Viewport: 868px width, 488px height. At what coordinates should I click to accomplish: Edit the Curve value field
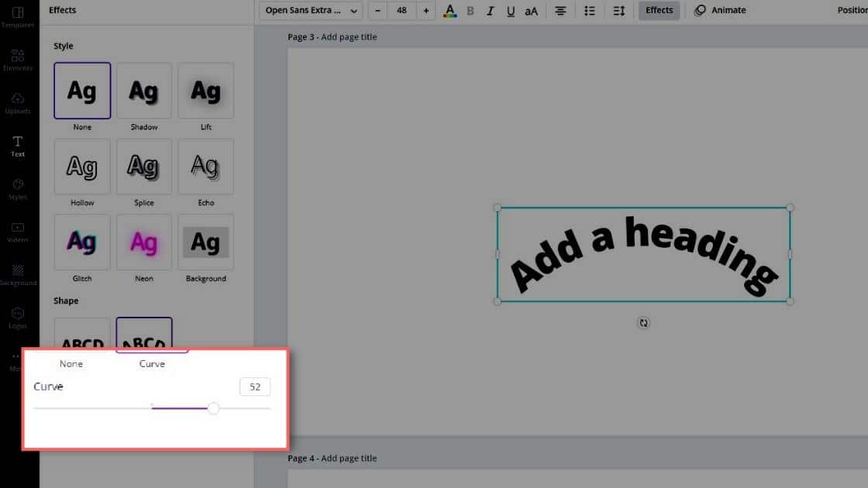tap(255, 387)
